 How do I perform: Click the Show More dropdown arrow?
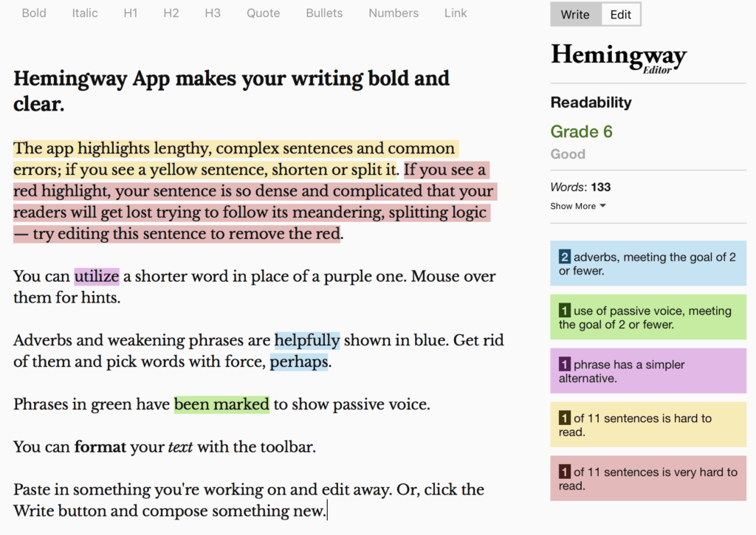(x=602, y=206)
